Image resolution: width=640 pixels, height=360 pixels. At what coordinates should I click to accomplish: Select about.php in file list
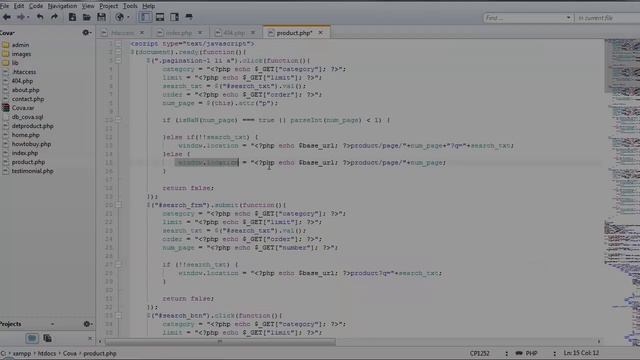[x=25, y=90]
